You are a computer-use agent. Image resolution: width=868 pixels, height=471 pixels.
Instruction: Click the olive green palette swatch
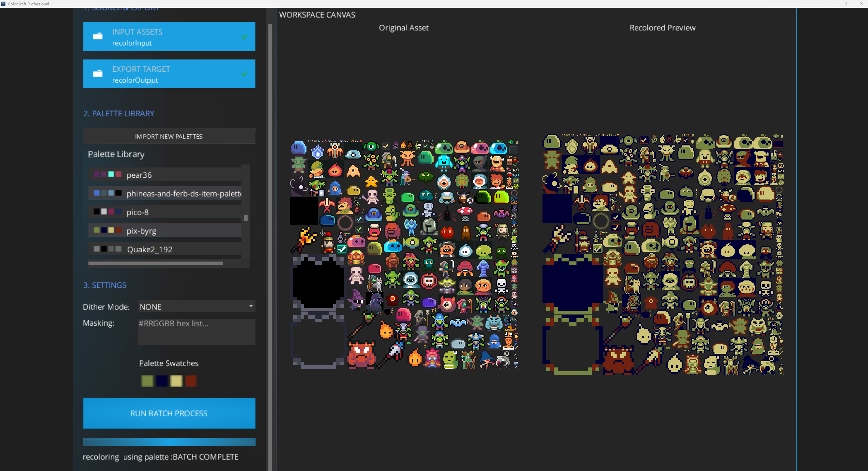click(147, 381)
